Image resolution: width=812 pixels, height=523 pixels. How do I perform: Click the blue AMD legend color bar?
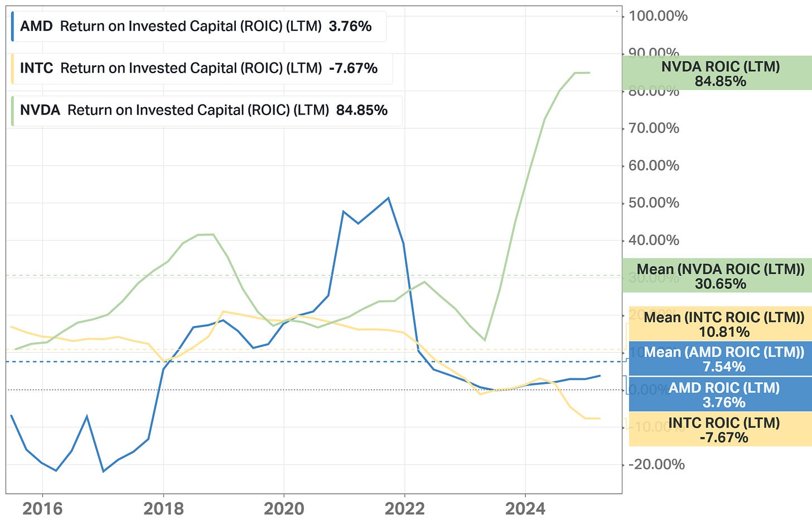(12, 26)
